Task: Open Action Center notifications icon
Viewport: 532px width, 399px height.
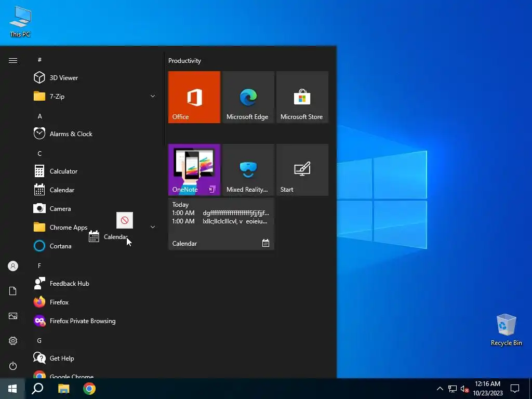Action: [x=515, y=389]
